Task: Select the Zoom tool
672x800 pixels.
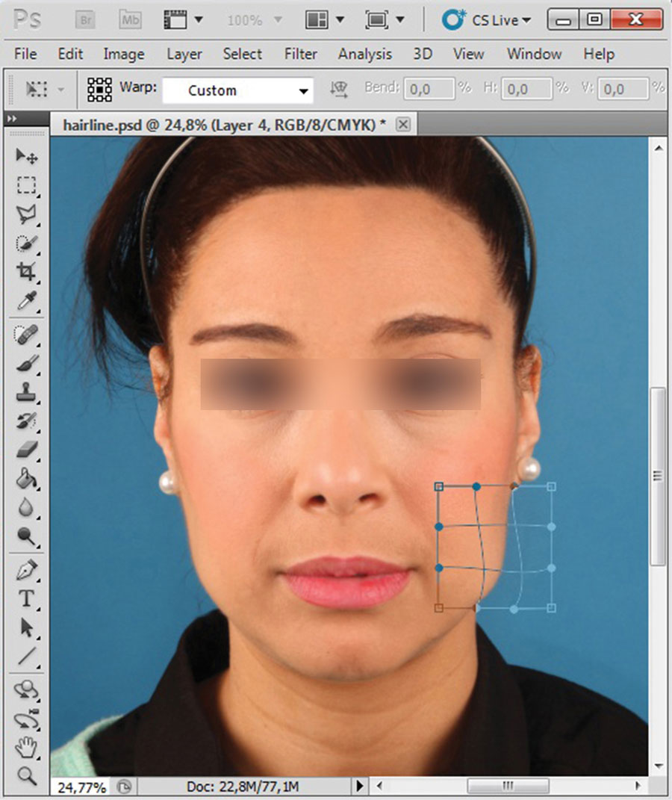Action: click(x=27, y=775)
